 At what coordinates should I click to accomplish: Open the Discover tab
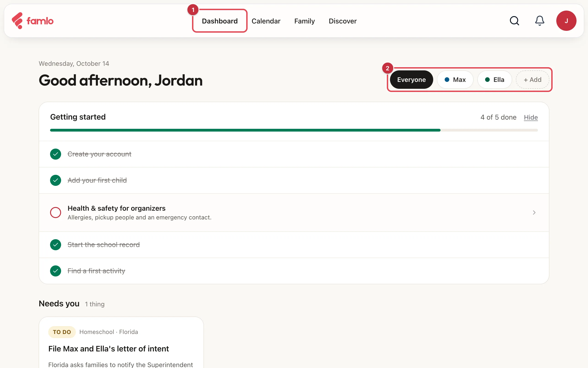(x=343, y=21)
